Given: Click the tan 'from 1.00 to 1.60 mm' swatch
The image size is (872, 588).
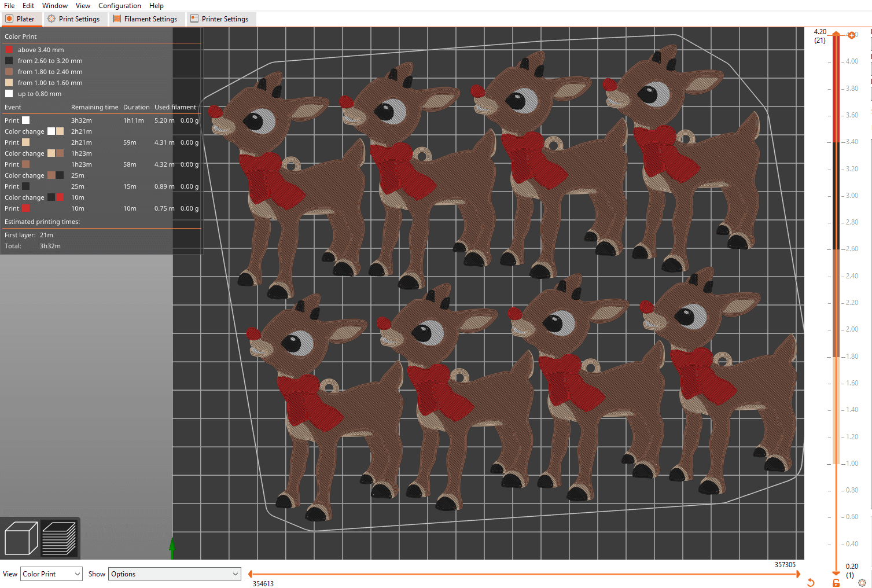Looking at the screenshot, I should coord(9,83).
